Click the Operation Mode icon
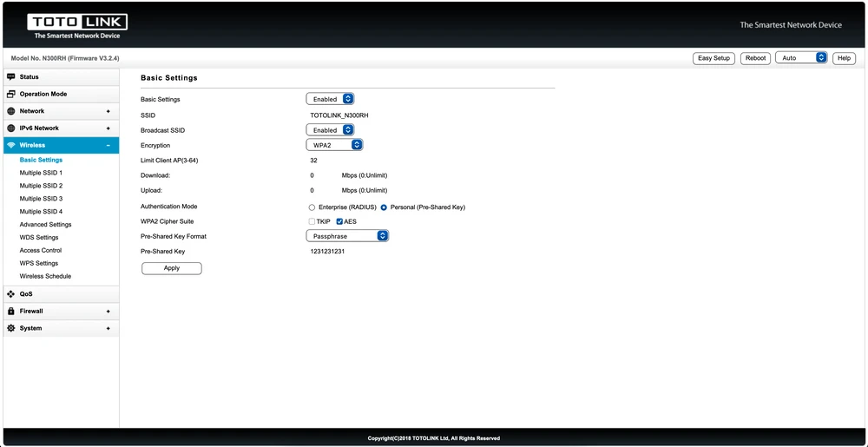 pyautogui.click(x=11, y=94)
